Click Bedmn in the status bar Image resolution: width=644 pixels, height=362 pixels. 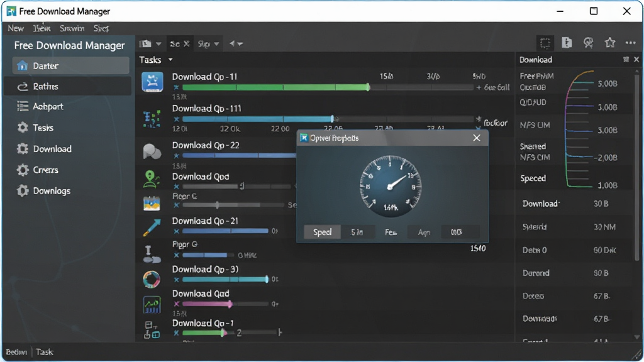pyautogui.click(x=16, y=352)
